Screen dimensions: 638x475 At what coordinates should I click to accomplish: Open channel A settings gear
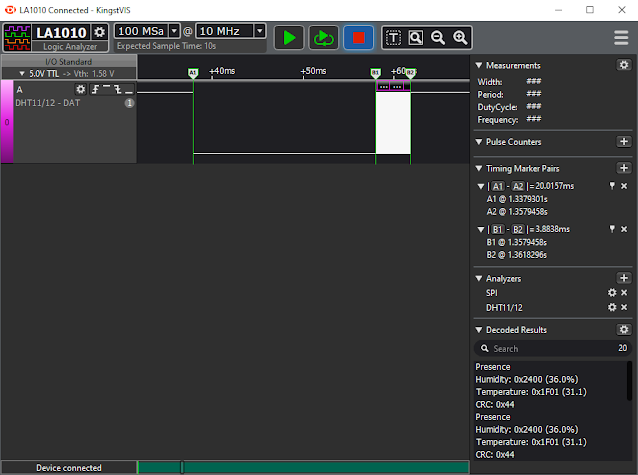[x=81, y=89]
